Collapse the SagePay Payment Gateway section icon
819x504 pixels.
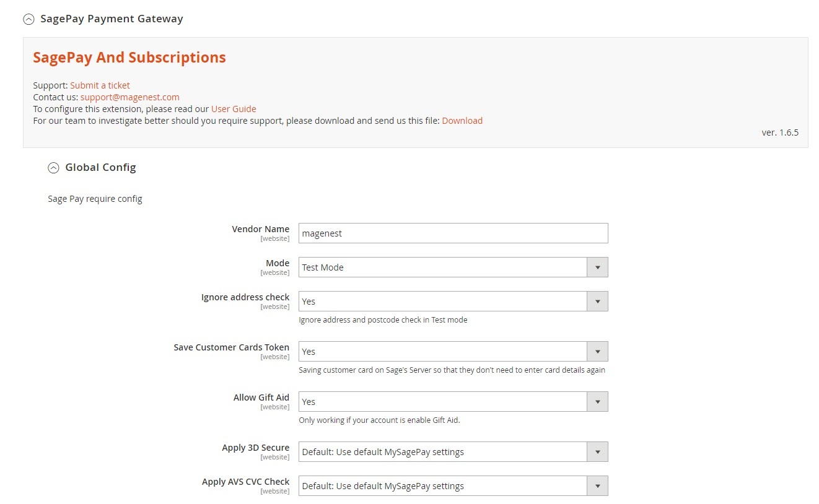28,19
